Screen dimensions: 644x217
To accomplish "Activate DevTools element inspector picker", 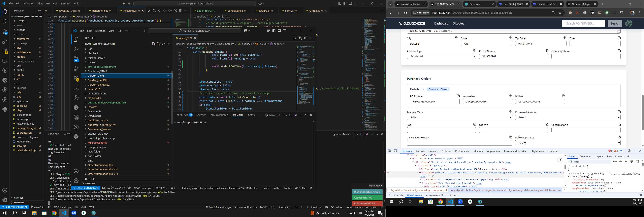I will coord(389,151).
